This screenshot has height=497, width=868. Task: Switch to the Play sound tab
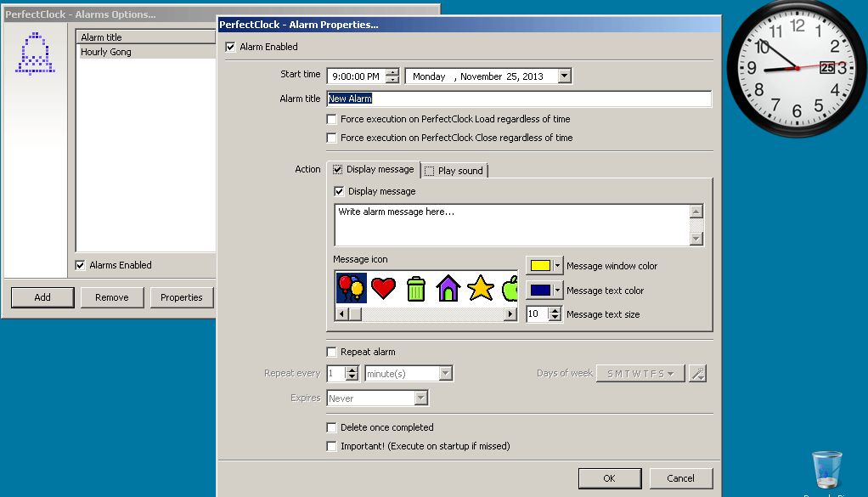pos(454,171)
